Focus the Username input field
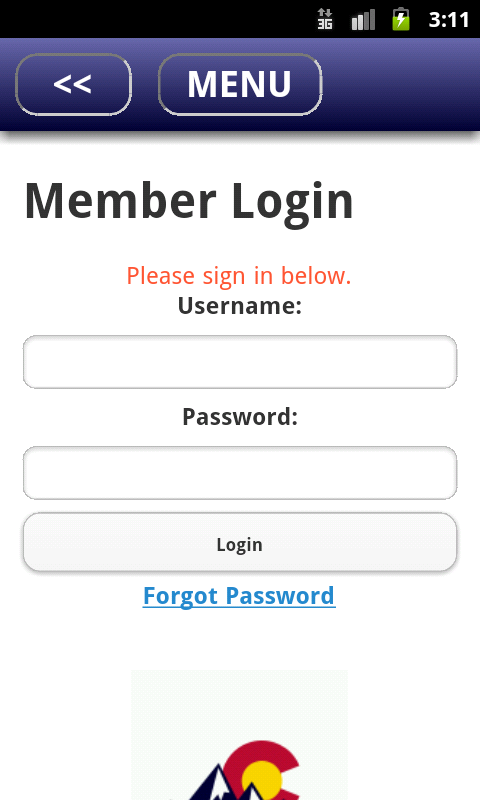480x800 pixels. (240, 362)
